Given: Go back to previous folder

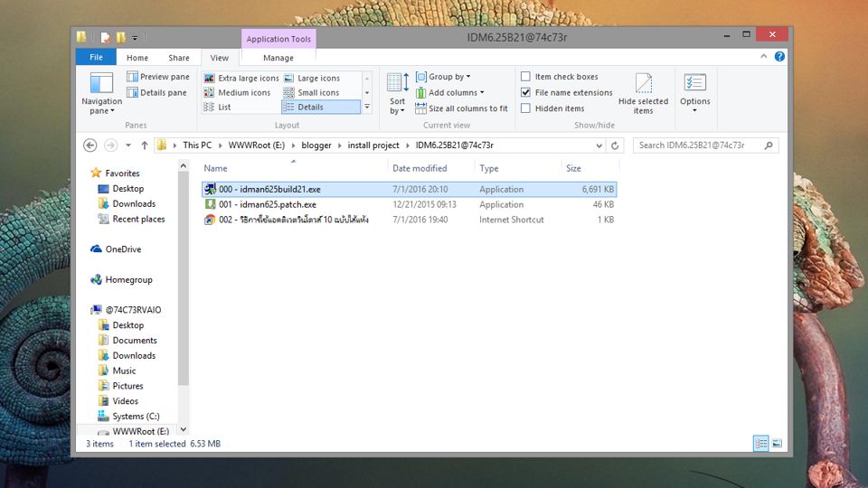Looking at the screenshot, I should tap(90, 145).
